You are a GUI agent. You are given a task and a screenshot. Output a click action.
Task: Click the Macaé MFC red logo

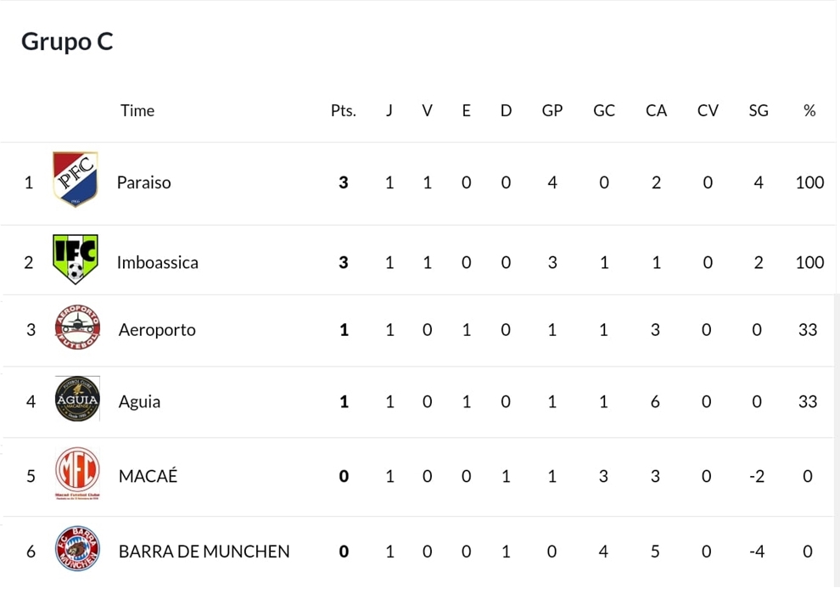click(x=78, y=473)
